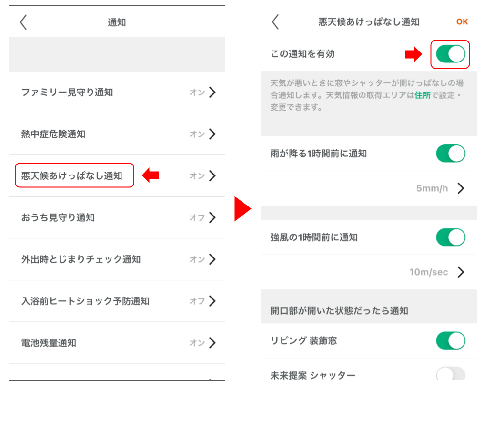This screenshot has width=504, height=432.
Task: Tap the back arrow on the 通知 screen
Action: click(x=24, y=21)
